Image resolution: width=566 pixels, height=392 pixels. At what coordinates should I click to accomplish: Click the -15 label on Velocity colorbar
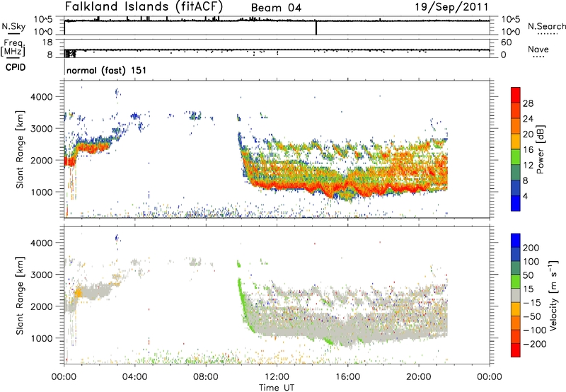532,303
